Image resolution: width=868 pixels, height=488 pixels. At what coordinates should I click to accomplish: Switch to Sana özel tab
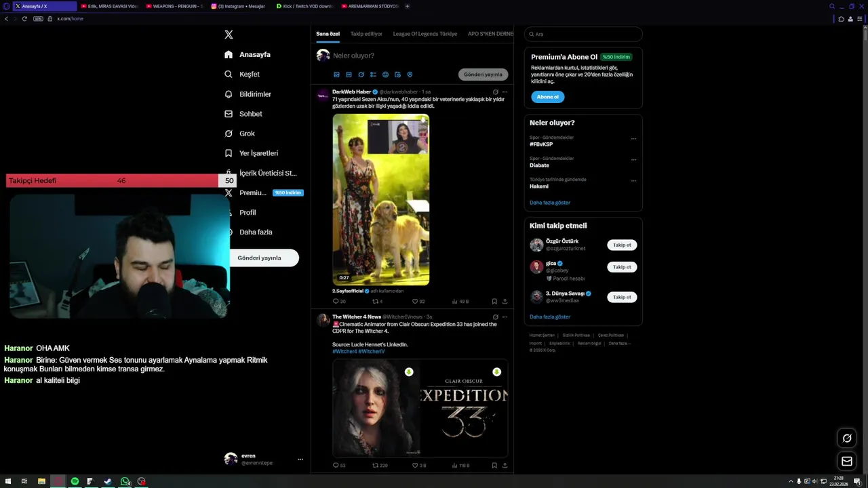point(328,34)
